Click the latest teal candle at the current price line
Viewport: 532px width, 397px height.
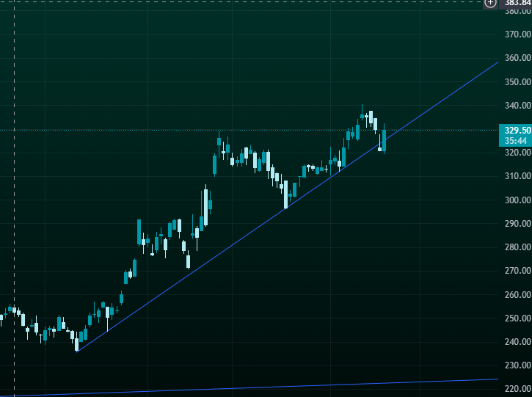384,140
